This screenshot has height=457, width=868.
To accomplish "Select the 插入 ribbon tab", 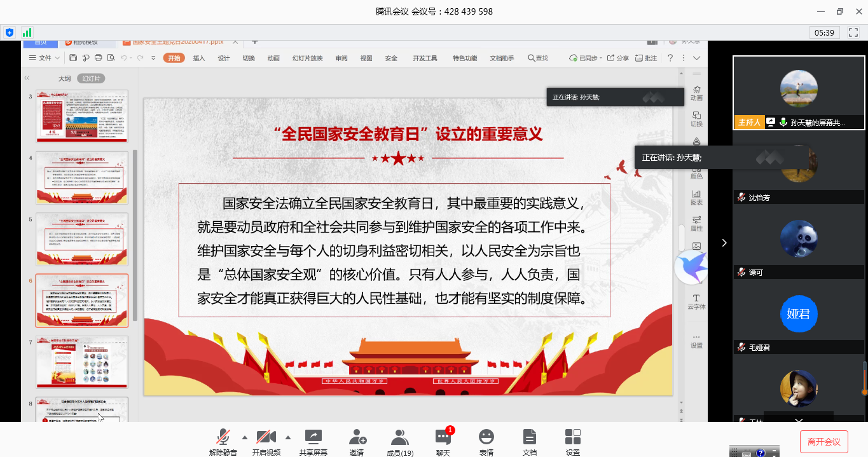I will point(199,58).
